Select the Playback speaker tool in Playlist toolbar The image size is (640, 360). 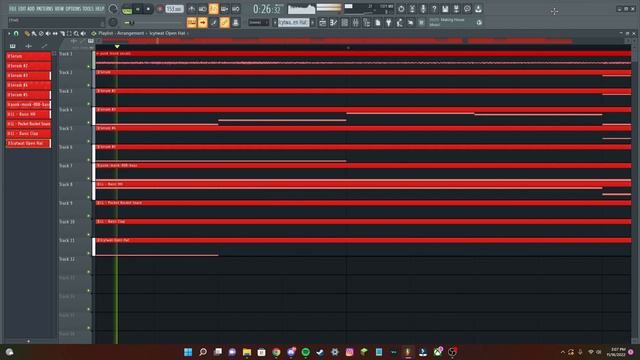[x=83, y=33]
